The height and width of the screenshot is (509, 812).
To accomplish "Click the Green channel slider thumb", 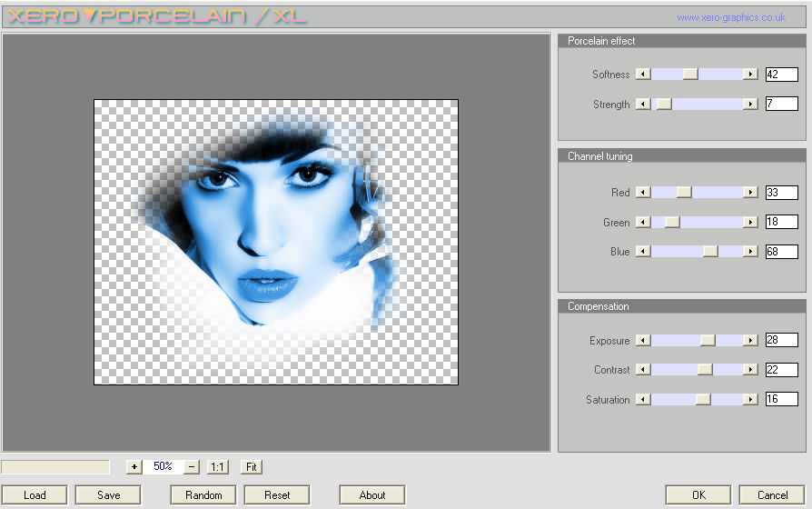I will pos(672,223).
